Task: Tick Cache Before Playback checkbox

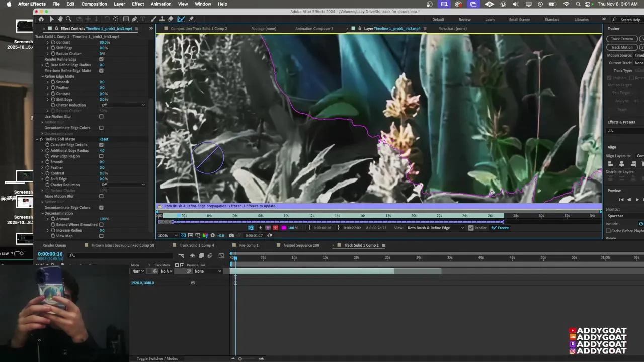Action: coord(608,231)
